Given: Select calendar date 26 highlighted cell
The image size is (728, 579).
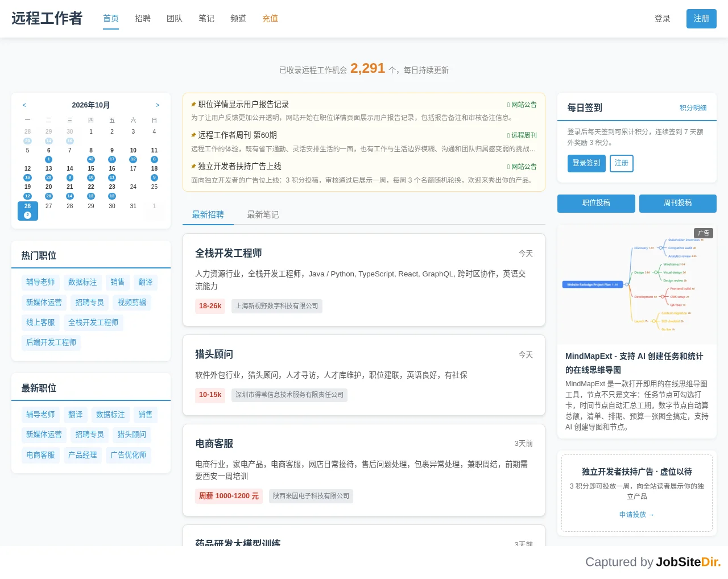Looking at the screenshot, I should click(x=28, y=210).
